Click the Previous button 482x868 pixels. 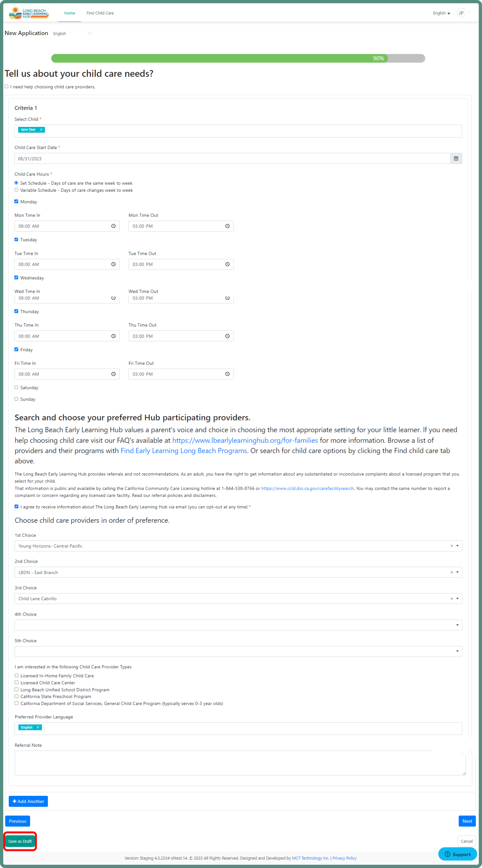17,821
